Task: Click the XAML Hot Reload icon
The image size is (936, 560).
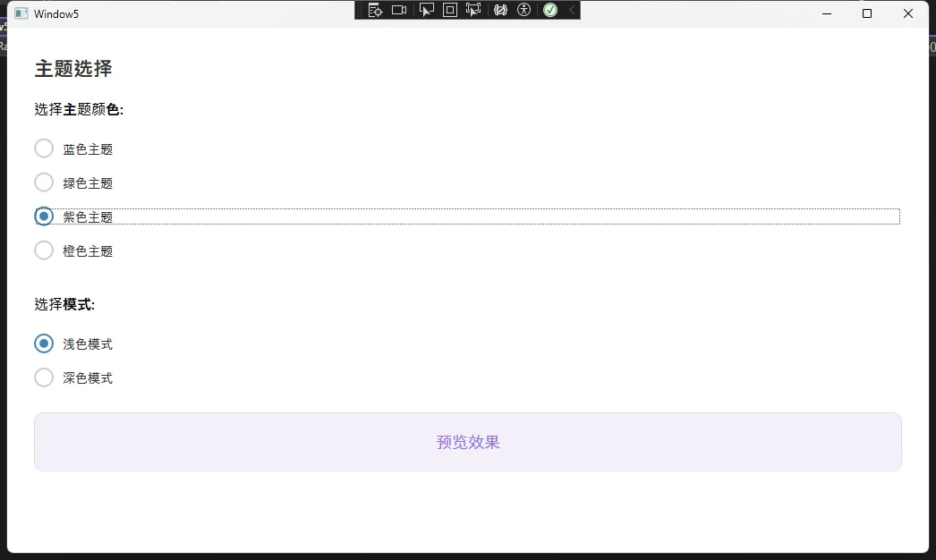Action: coord(500,9)
